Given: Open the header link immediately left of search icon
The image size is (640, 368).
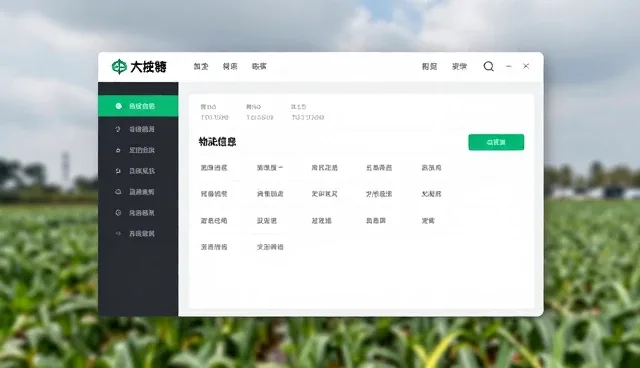Looking at the screenshot, I should pyautogui.click(x=460, y=67).
